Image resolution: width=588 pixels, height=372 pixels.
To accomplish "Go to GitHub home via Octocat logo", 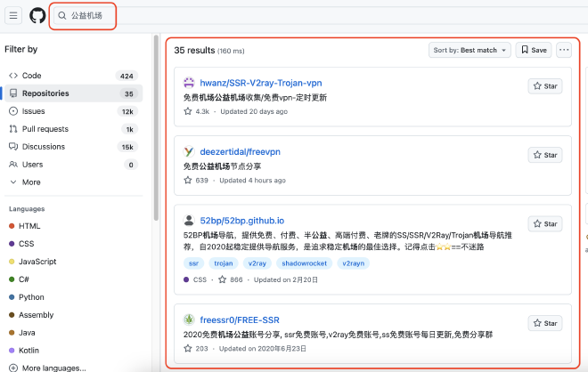I will (37, 16).
